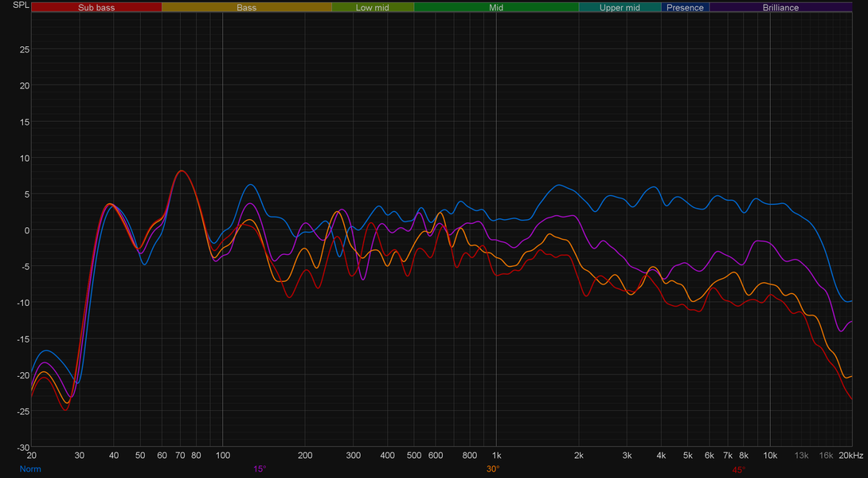
Task: Click the 200 frequency axis label
Action: (305, 455)
